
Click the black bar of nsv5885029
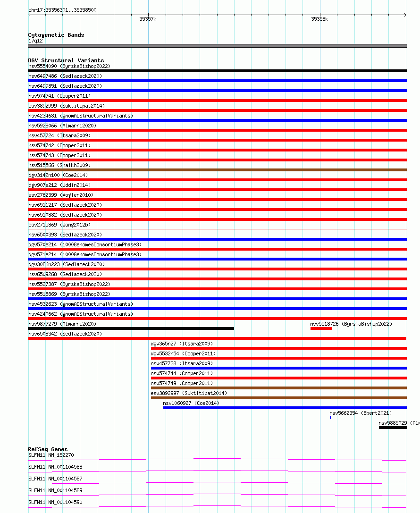coord(393,428)
